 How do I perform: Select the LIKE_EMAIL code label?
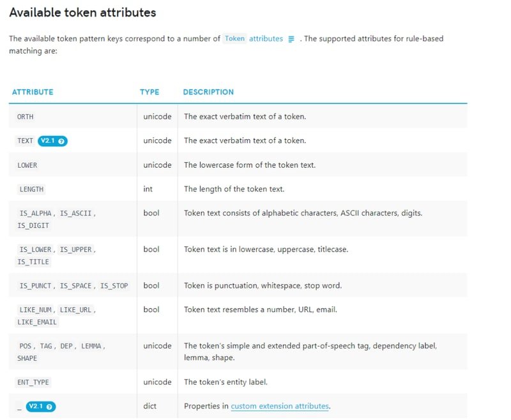(37, 322)
